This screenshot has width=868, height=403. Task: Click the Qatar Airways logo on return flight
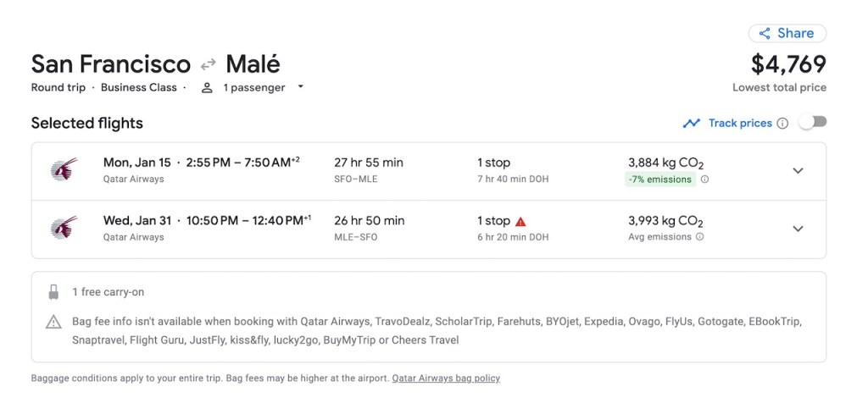pos(64,228)
